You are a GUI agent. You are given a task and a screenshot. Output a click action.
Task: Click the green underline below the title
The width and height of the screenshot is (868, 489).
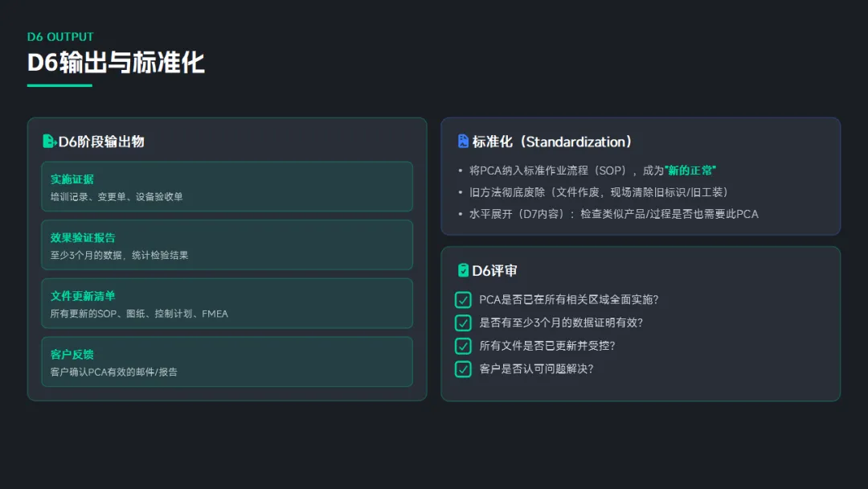click(x=59, y=85)
